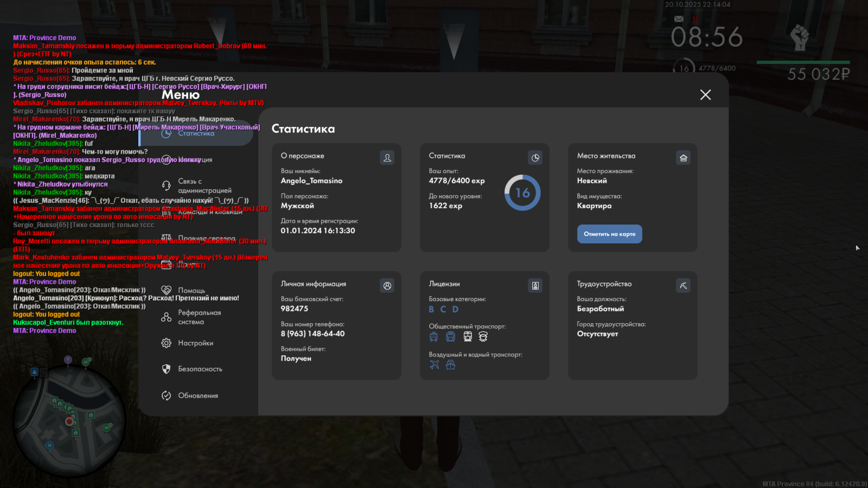Screen dimensions: 868x488
Task: Click the date-time stamp '20.10.2025 22:14:04'
Action: coord(698,4)
